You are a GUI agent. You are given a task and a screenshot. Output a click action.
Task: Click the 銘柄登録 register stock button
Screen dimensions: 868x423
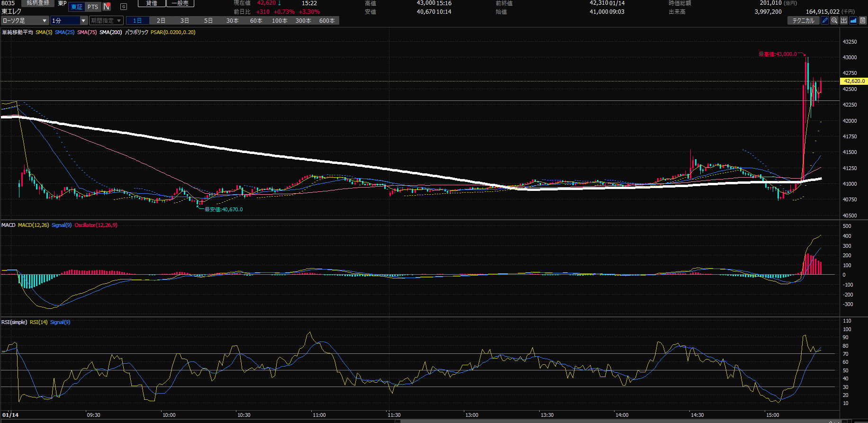coord(38,3)
